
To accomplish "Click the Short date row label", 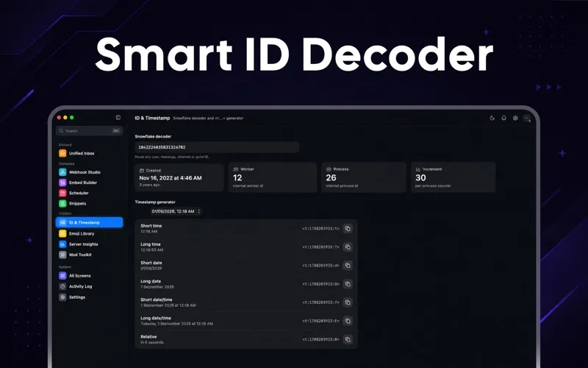I will click(151, 263).
